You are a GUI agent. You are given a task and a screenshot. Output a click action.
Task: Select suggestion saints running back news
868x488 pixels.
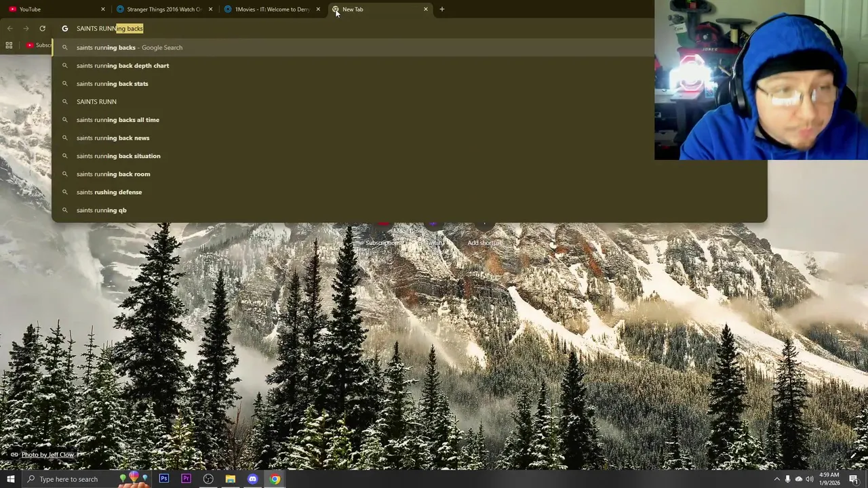point(409,138)
